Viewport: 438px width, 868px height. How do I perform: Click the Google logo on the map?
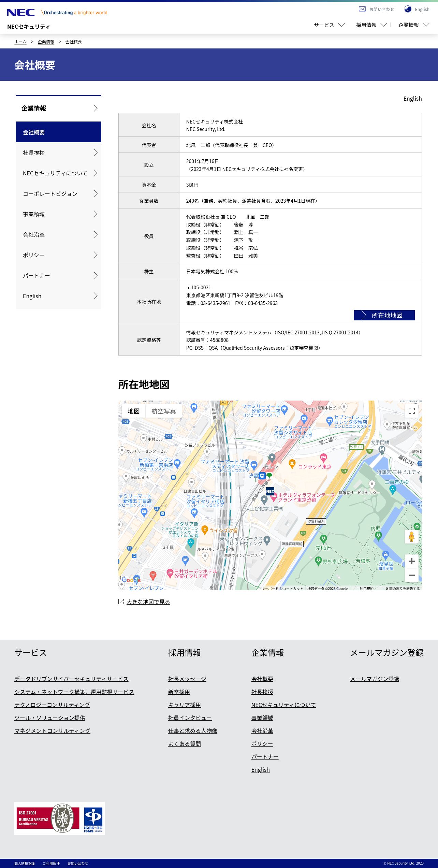pyautogui.click(x=131, y=580)
